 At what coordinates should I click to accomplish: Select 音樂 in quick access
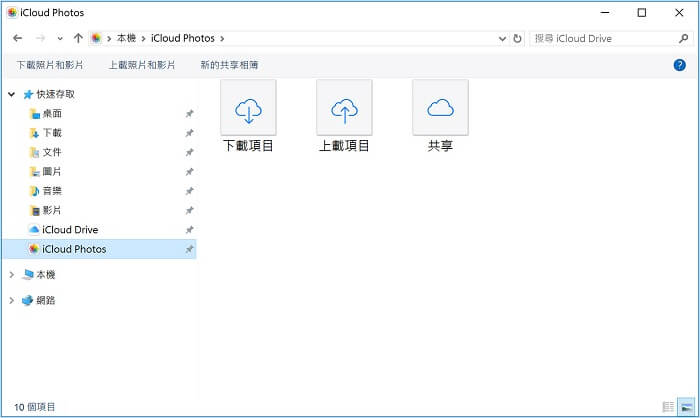52,191
